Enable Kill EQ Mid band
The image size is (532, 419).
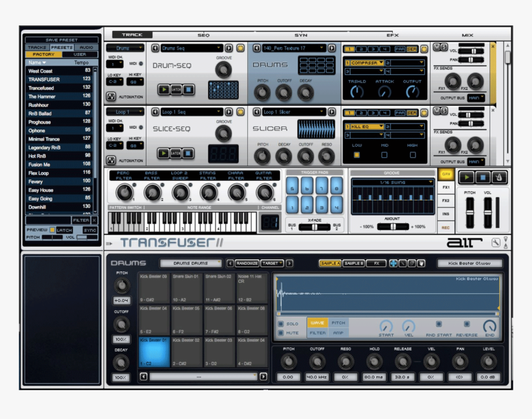(384, 155)
